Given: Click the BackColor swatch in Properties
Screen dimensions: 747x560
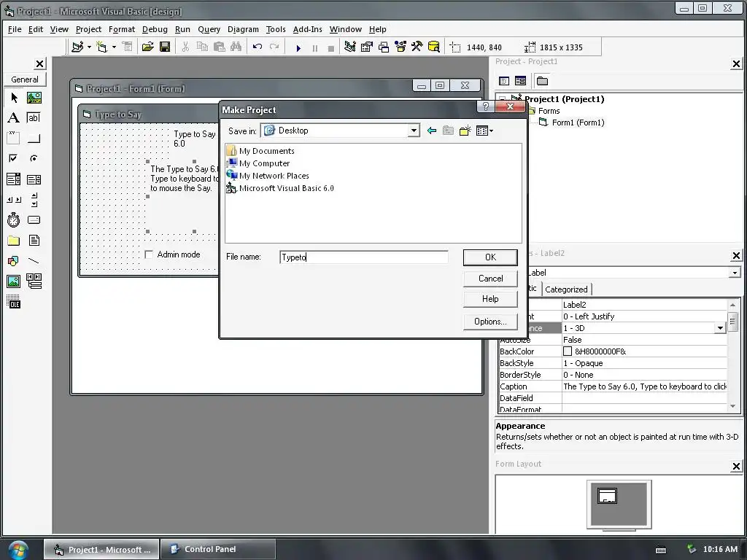Looking at the screenshot, I should pyautogui.click(x=568, y=351).
